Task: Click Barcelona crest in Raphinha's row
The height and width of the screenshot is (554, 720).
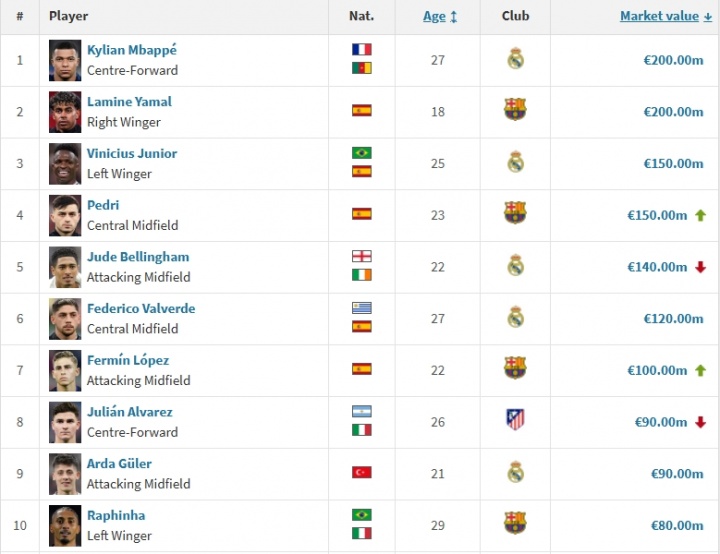Action: [x=515, y=524]
